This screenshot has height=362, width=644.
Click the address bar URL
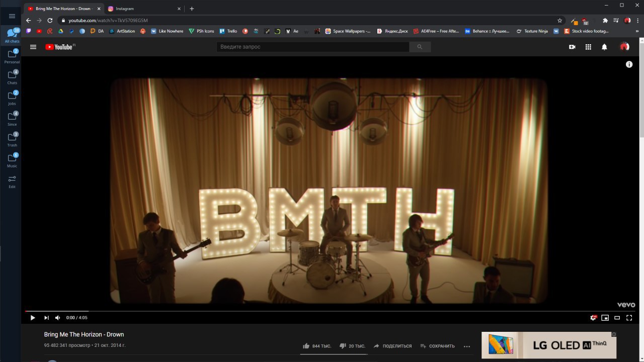coord(108,21)
